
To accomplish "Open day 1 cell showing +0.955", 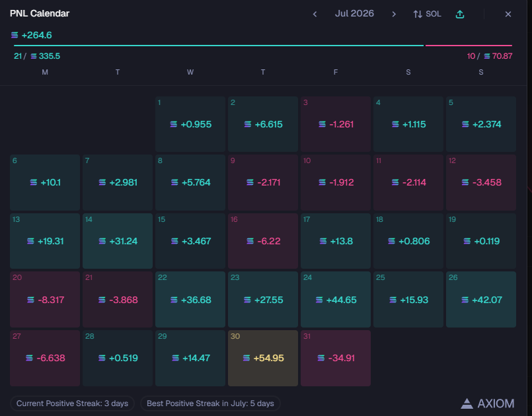I will [x=190, y=124].
